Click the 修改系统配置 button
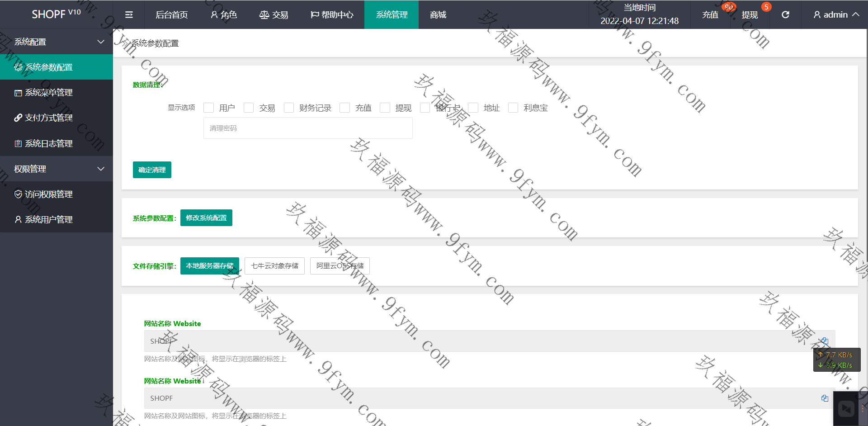Viewport: 868px width, 426px height. [x=206, y=218]
